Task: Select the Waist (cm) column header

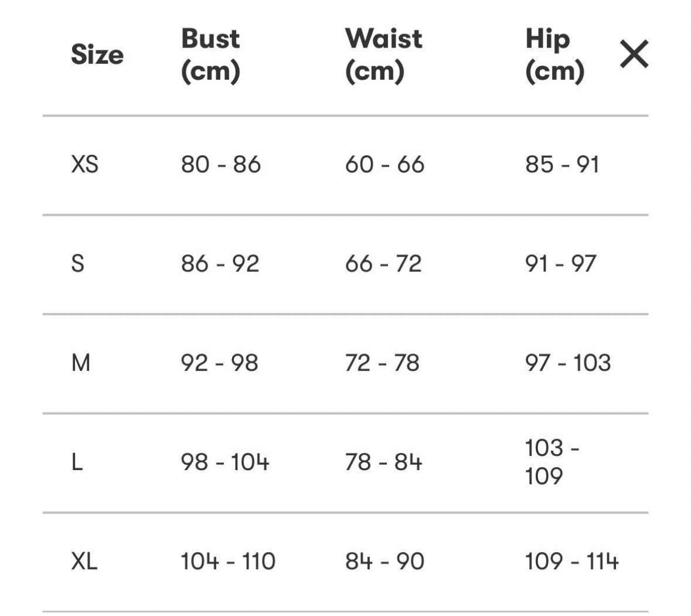Action: tap(383, 55)
